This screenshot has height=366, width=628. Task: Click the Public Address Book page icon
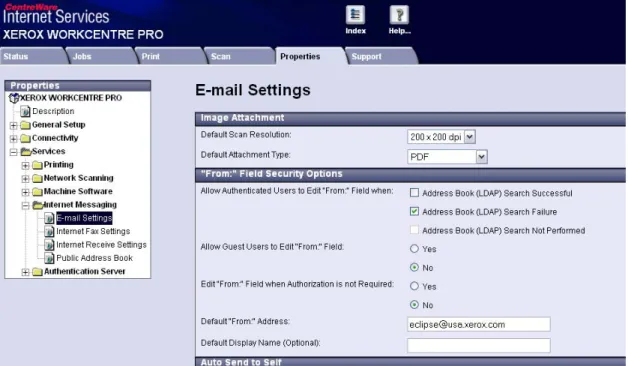pos(49,258)
